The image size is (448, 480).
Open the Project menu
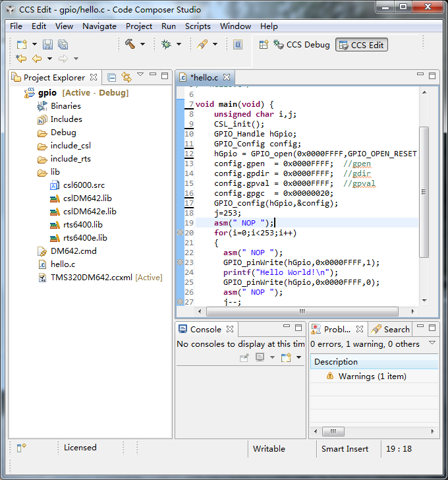(139, 26)
